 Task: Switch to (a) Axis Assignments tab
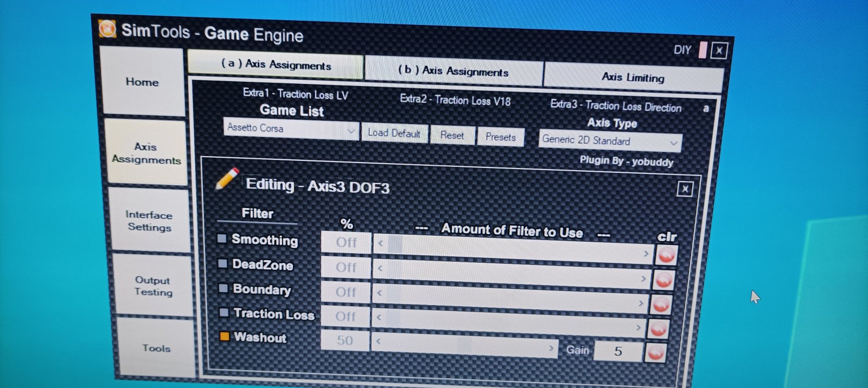[276, 65]
